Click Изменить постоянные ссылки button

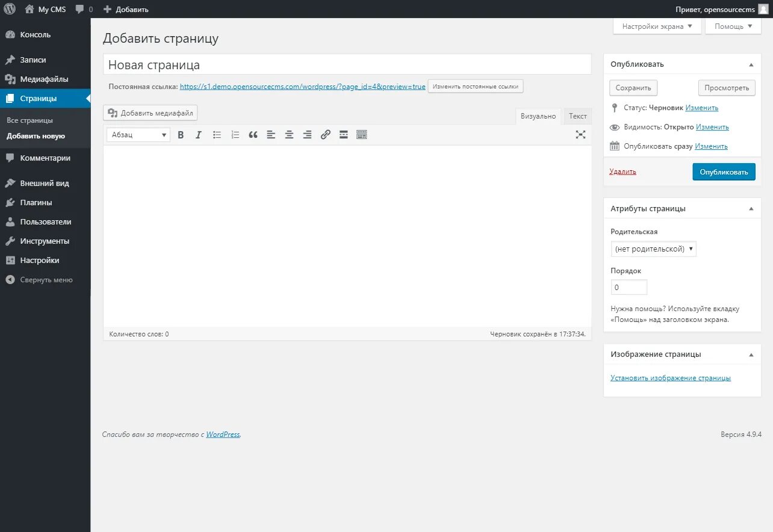(476, 87)
